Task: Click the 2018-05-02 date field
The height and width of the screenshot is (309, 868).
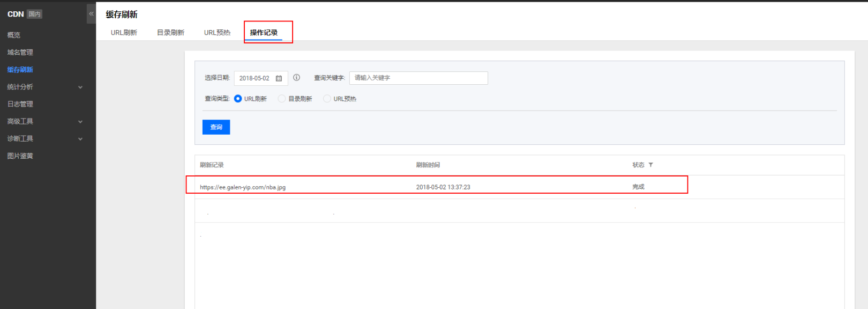Action: (255, 78)
